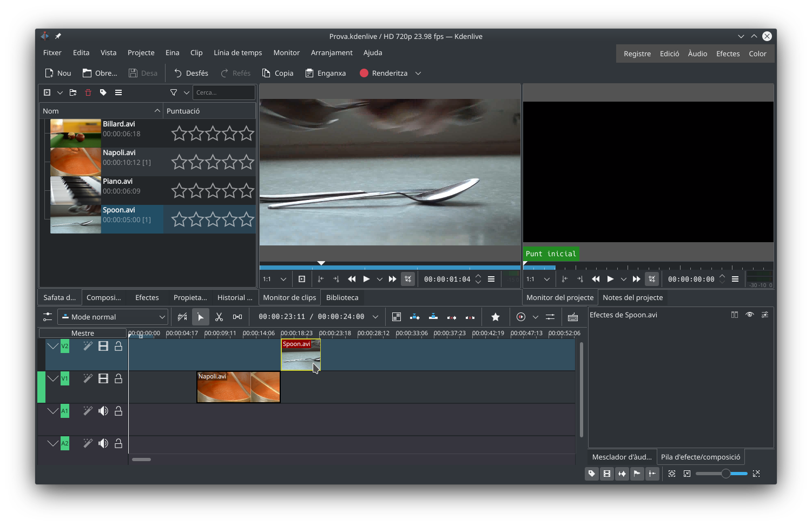Open timeline timecode format dropdown

[375, 317]
